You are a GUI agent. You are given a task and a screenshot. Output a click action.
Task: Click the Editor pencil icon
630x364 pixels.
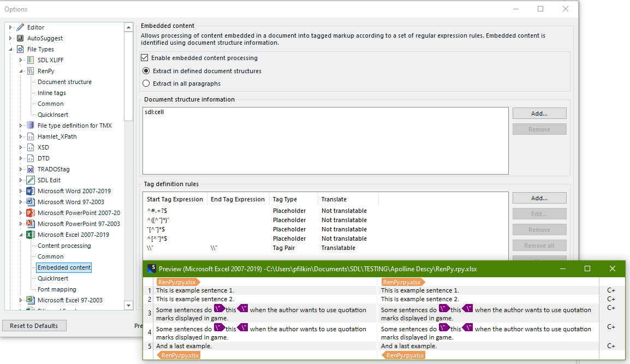coord(20,27)
